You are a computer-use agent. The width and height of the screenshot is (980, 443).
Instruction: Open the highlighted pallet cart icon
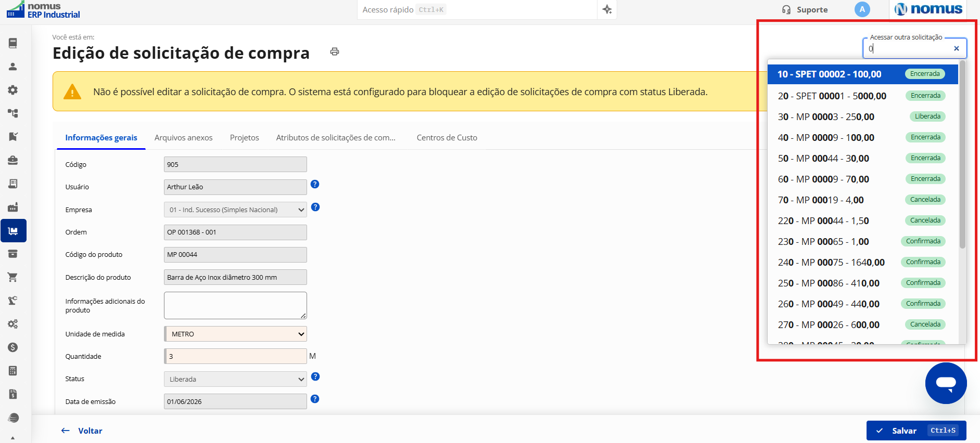click(x=14, y=231)
